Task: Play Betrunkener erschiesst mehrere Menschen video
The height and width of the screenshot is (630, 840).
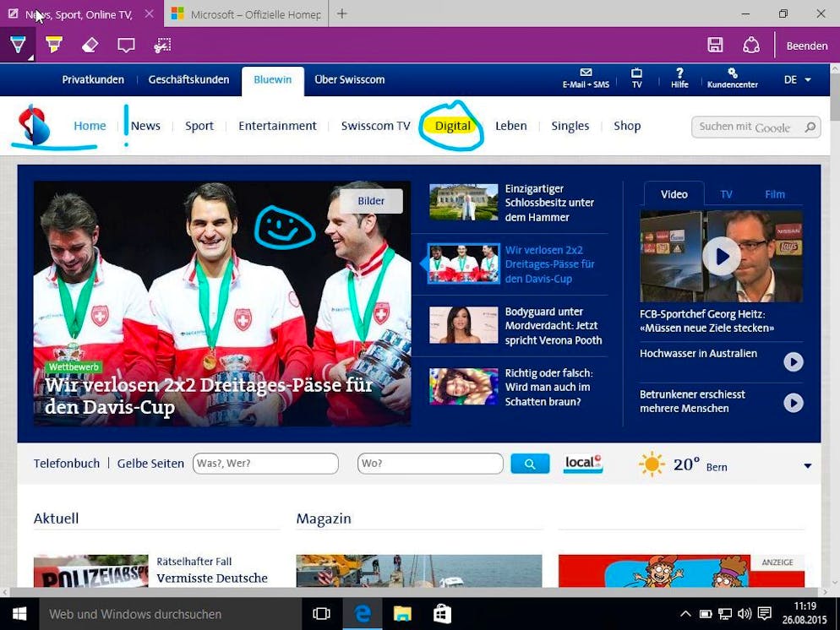Action: 794,403
